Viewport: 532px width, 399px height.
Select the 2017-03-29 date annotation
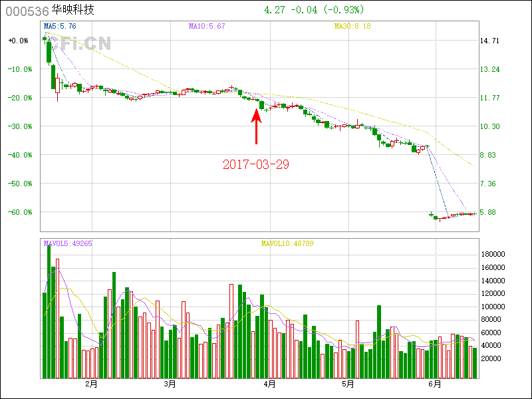point(256,164)
